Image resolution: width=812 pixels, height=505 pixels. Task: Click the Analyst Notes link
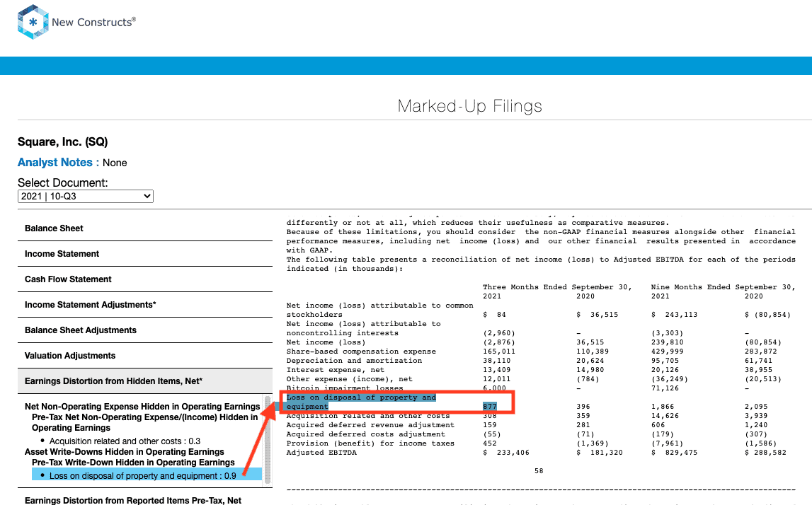coord(55,163)
